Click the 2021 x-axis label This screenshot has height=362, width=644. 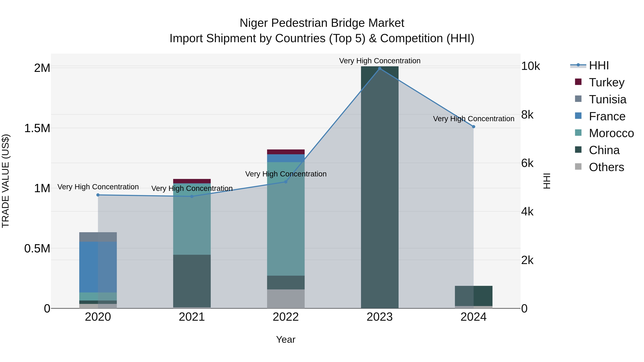click(192, 317)
